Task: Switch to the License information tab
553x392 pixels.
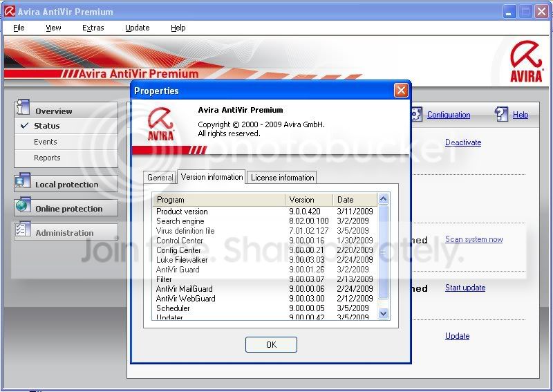Action: tap(282, 178)
